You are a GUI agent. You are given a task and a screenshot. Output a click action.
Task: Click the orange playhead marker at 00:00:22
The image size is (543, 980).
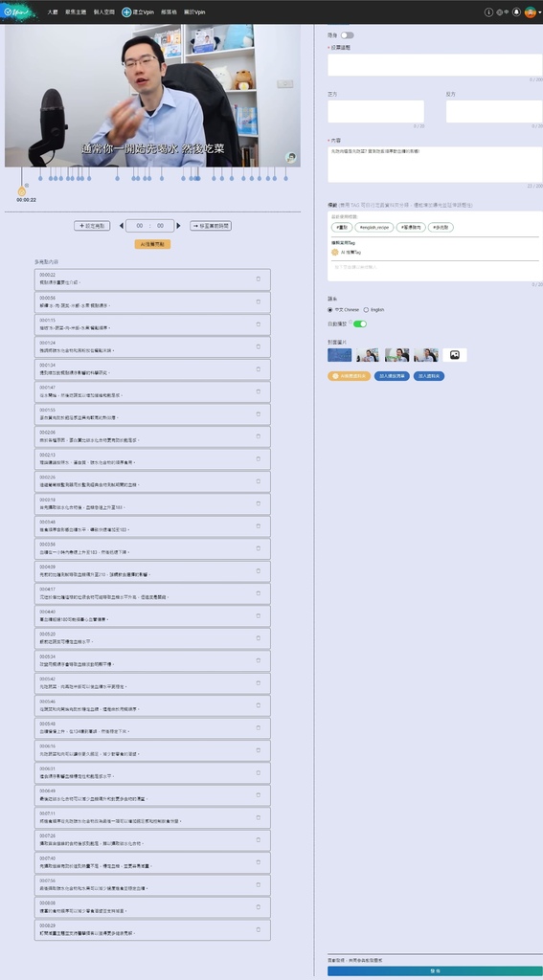[22, 191]
